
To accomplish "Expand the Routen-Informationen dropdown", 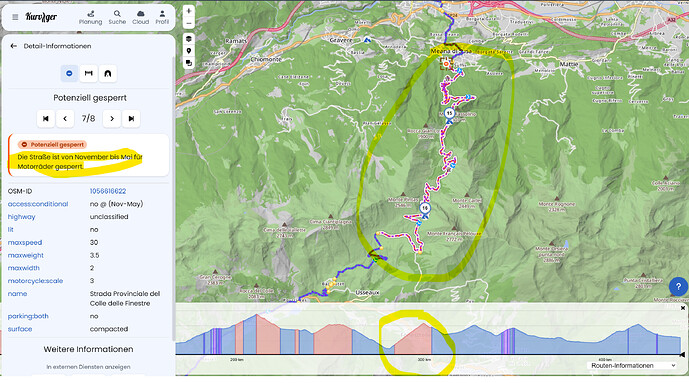I will coord(632,365).
